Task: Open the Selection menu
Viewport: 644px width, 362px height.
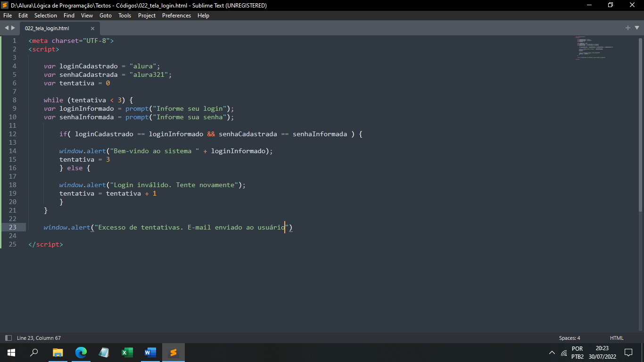Action: coord(45,16)
